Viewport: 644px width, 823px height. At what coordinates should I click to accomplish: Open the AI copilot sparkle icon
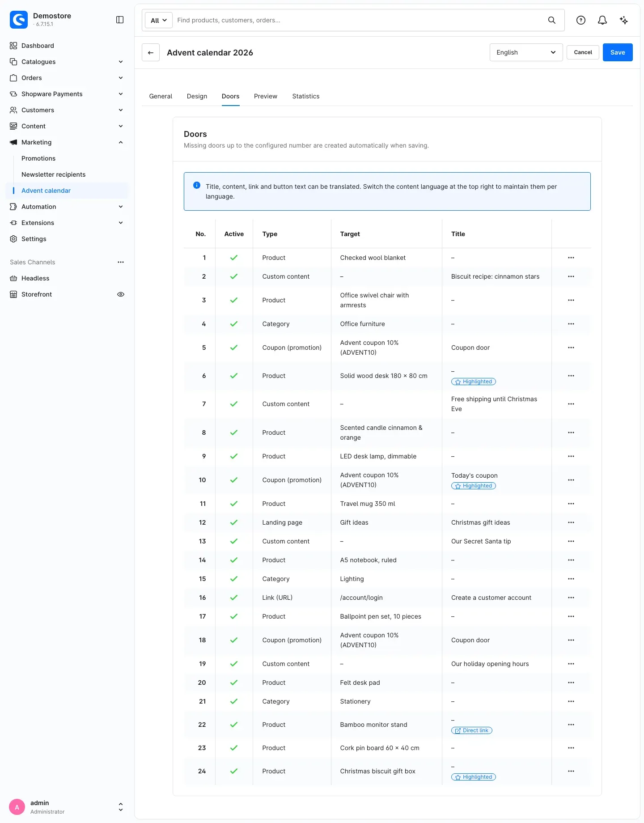[624, 20]
